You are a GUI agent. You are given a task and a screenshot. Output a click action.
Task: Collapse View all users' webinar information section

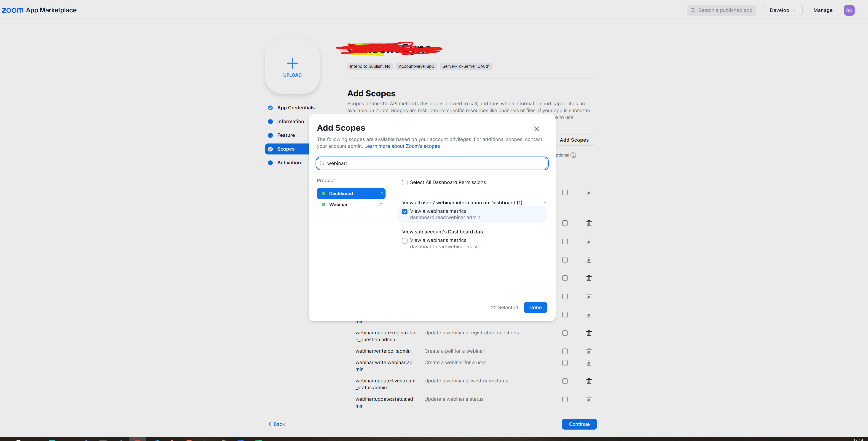tap(545, 203)
